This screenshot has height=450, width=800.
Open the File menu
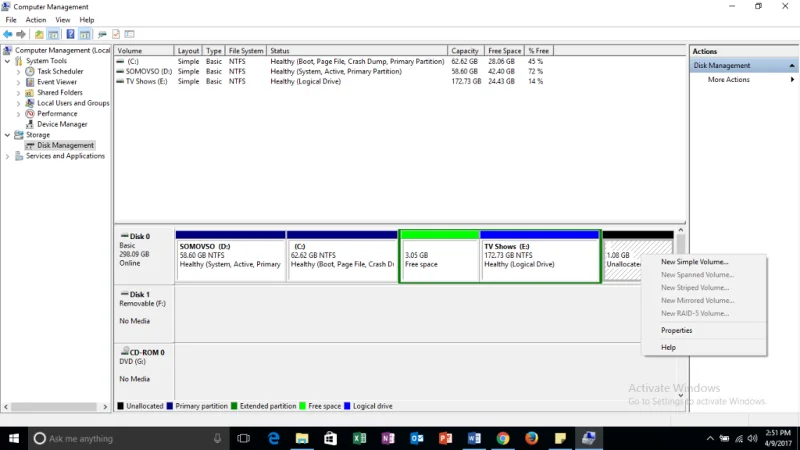point(11,20)
